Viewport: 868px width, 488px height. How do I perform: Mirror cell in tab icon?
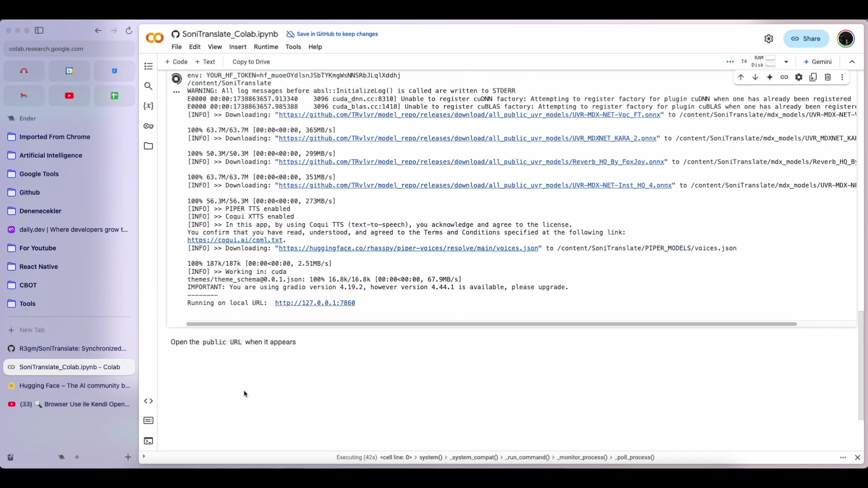(x=813, y=77)
